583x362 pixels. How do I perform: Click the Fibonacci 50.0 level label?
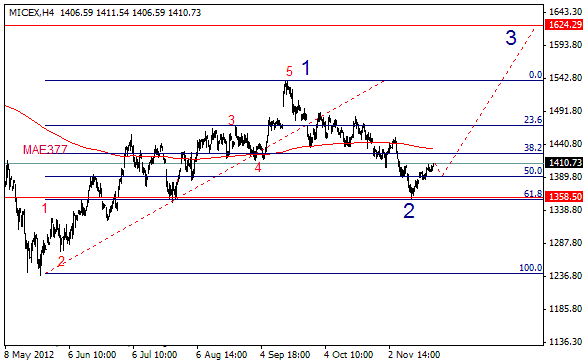tap(533, 171)
